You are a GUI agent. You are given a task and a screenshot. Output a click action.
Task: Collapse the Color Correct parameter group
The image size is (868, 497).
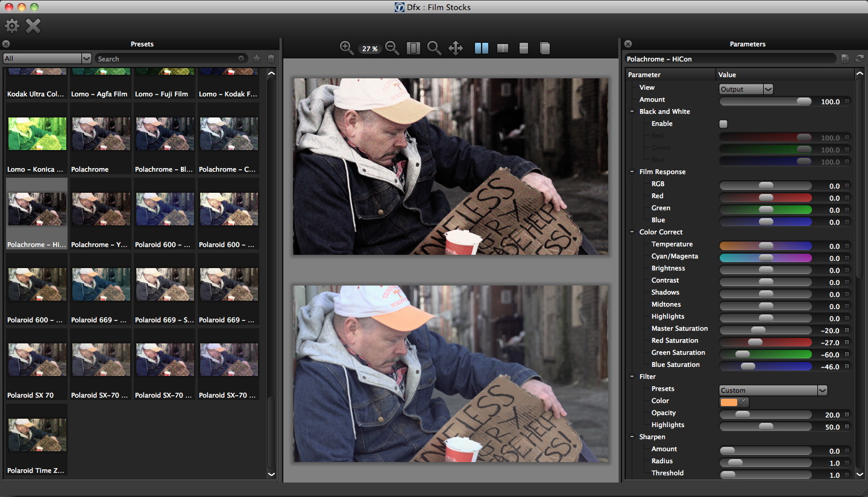[632, 232]
